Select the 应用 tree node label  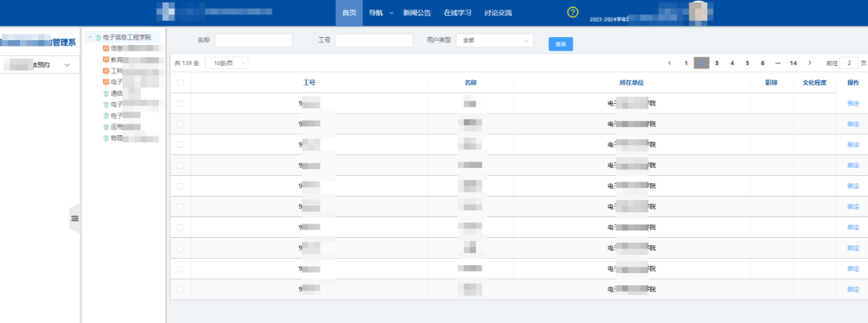pyautogui.click(x=117, y=127)
